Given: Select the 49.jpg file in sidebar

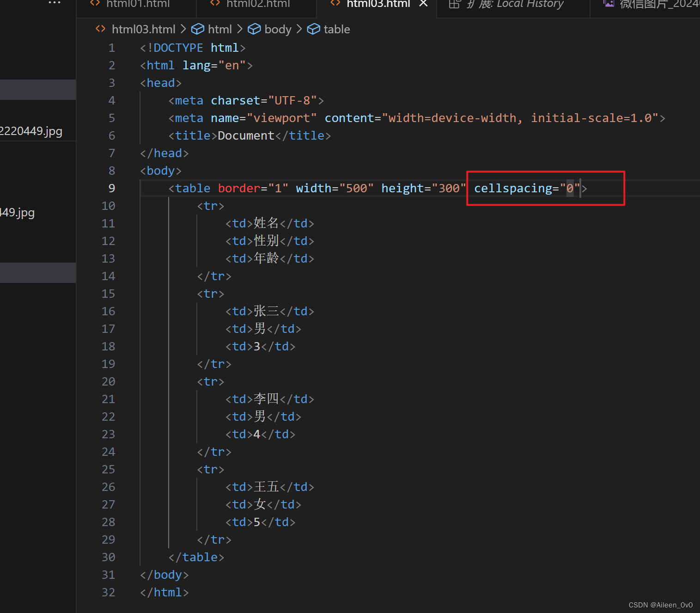Looking at the screenshot, I should (18, 213).
